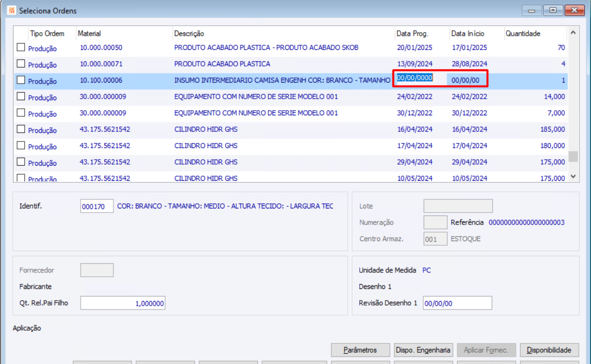Click Data Prog. cell 20/01/2025
This screenshot has width=591, height=364.
(415, 47)
